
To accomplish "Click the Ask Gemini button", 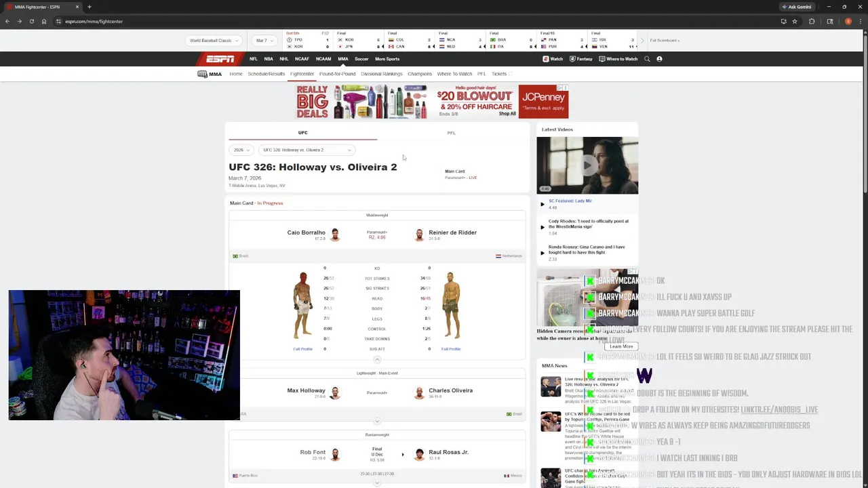I will (797, 7).
